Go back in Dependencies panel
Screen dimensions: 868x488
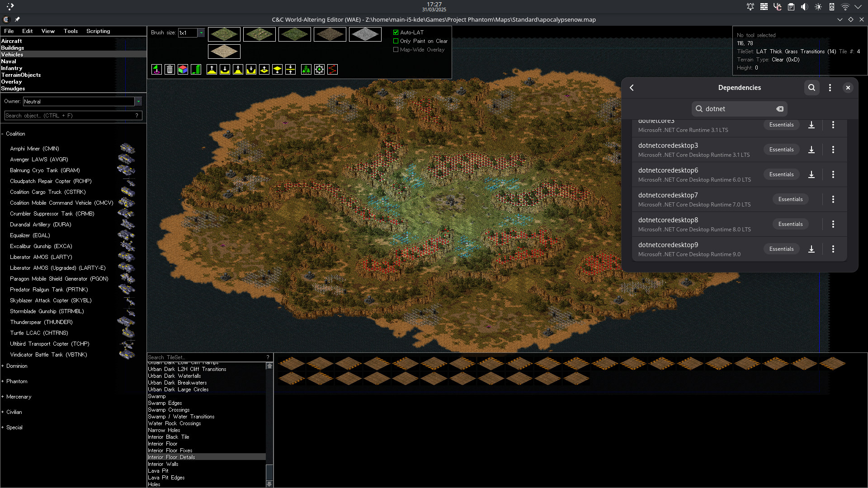coord(632,88)
